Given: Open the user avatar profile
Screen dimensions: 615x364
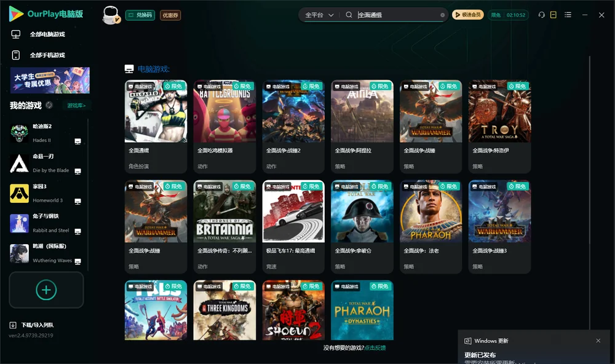Looking at the screenshot, I should tap(111, 15).
